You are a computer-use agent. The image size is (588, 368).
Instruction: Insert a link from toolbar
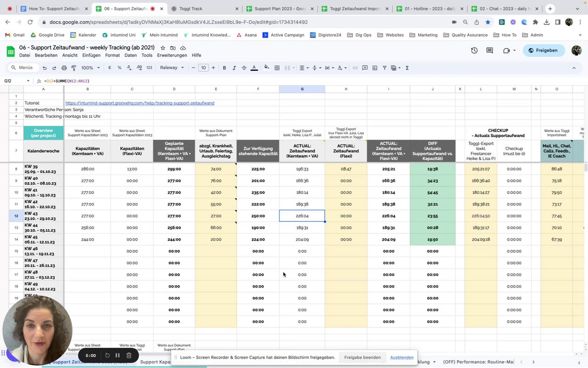(x=355, y=68)
